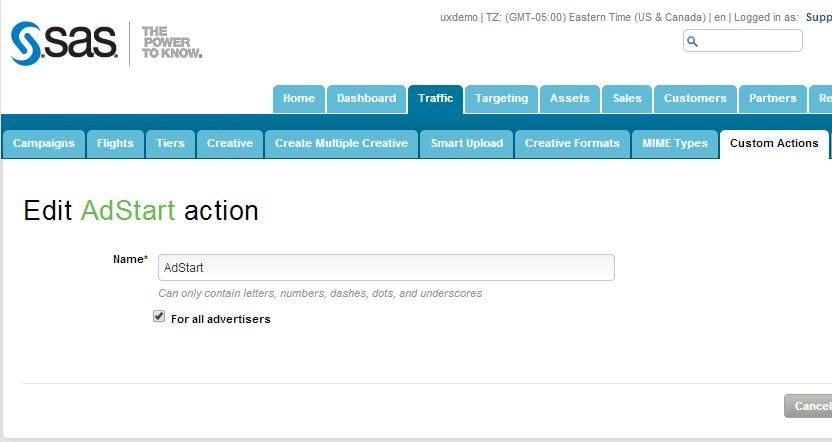The image size is (832, 442).
Task: Select the Partners tab
Action: point(773,99)
